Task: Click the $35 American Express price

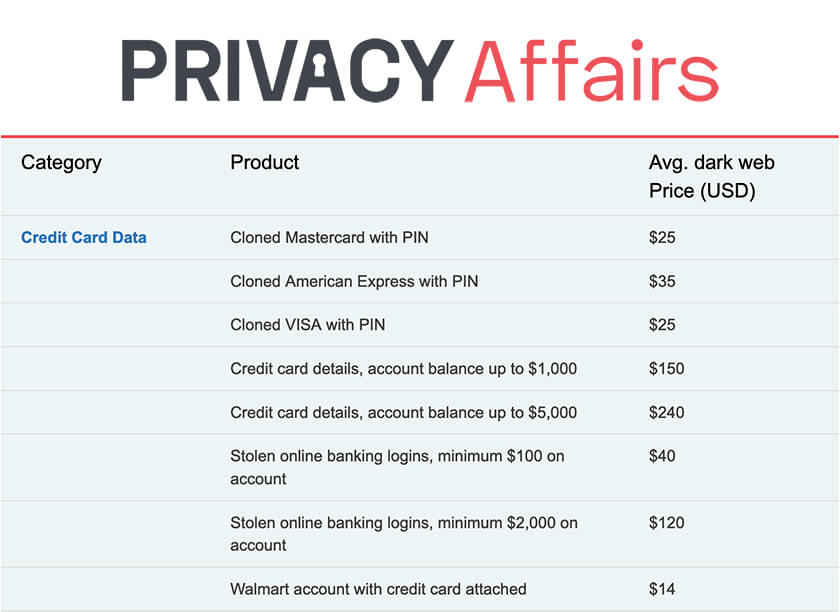Action: click(x=662, y=281)
